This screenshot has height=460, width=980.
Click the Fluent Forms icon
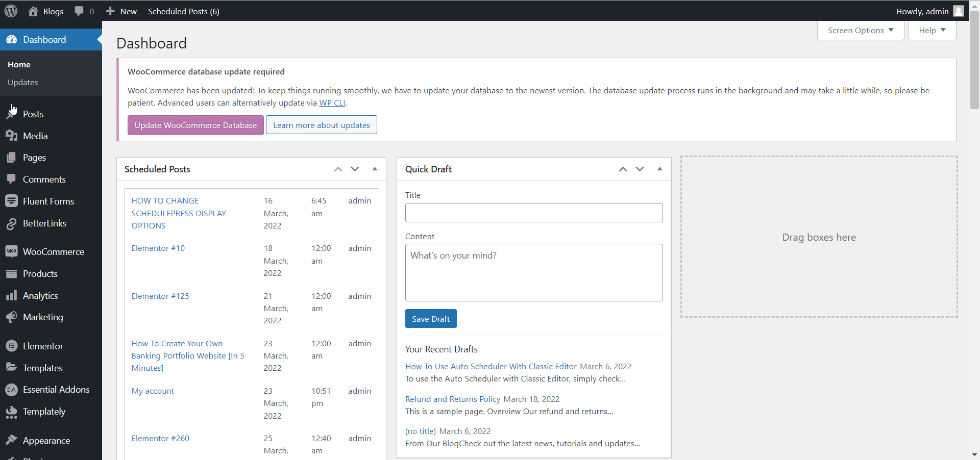click(x=12, y=201)
